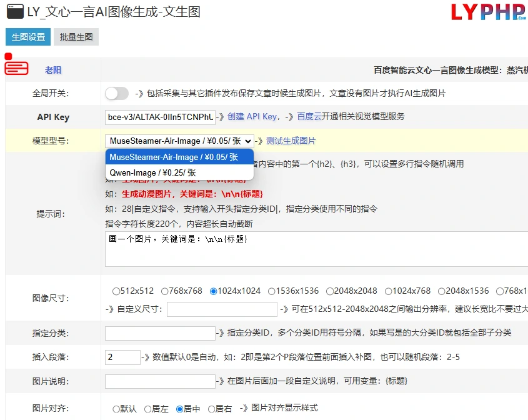
Task: Select the 512x512 image size
Action: pyautogui.click(x=116, y=291)
